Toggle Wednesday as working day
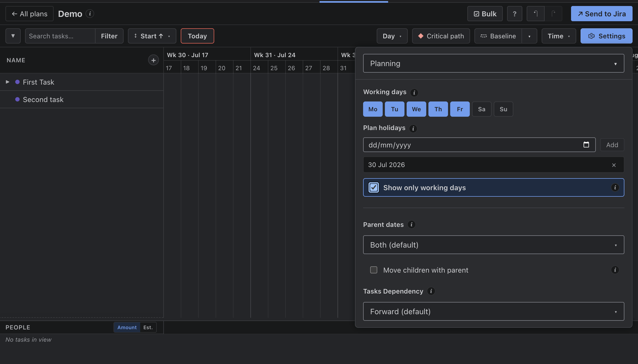The image size is (638, 364). point(416,109)
